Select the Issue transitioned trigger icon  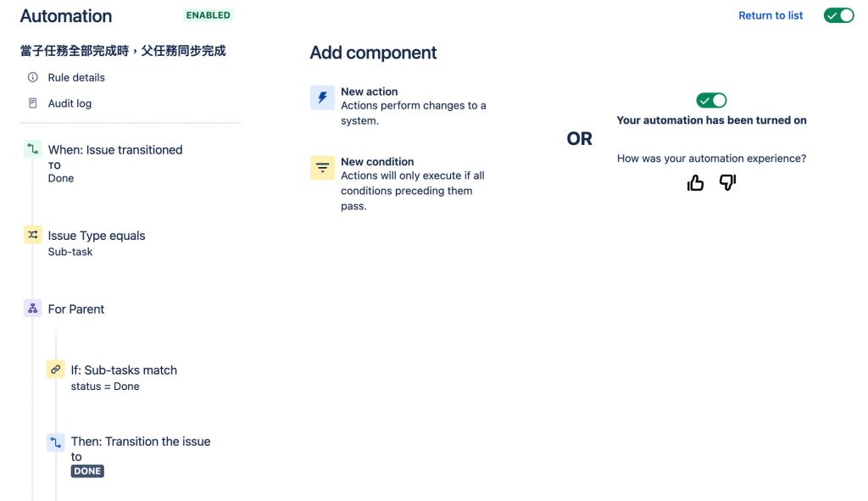[32, 149]
